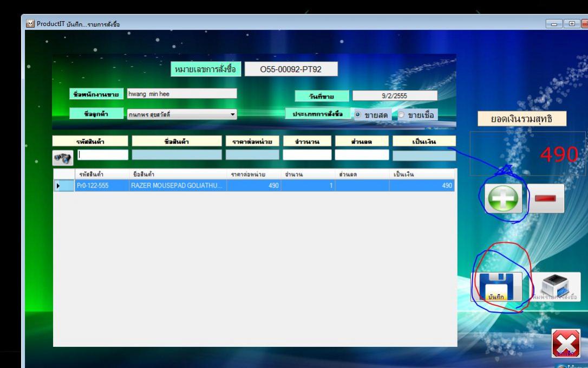588x368 pixels.
Task: Select the quantity cell 1 in grid
Action: click(308, 185)
